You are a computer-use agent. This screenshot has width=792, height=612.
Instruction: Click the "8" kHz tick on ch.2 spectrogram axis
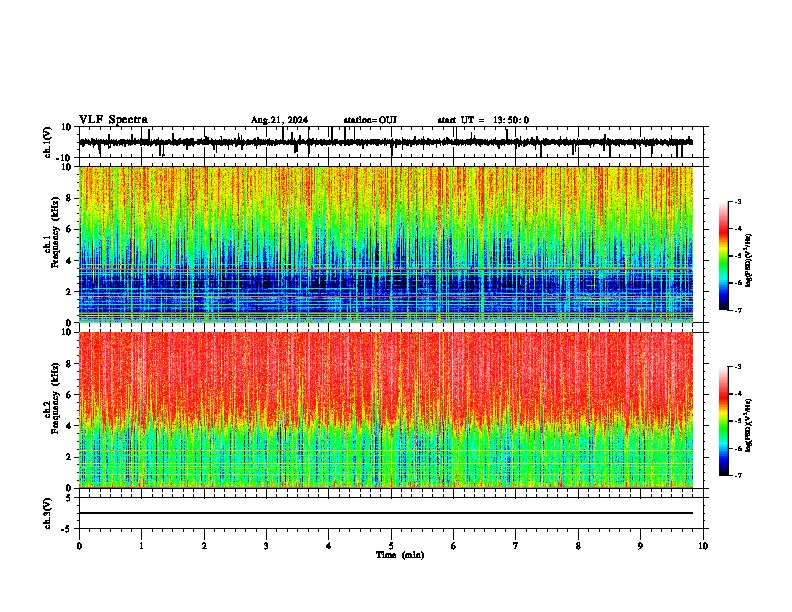69,364
